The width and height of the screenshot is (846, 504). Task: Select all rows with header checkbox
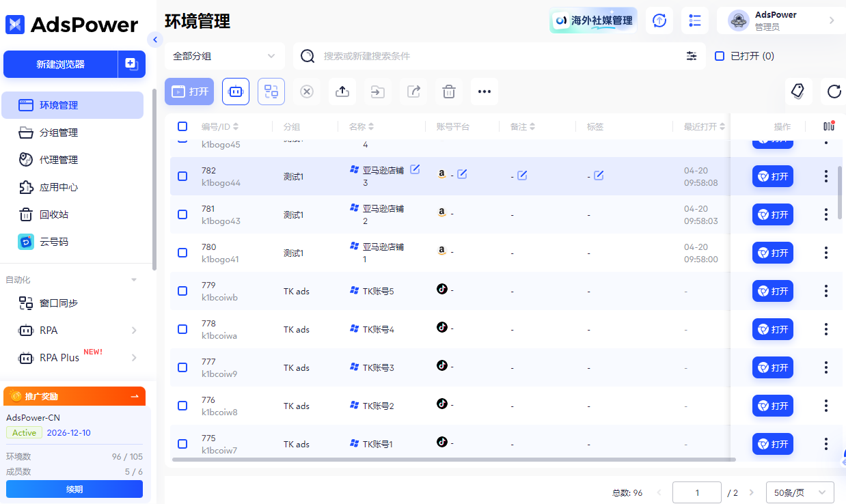(x=182, y=126)
